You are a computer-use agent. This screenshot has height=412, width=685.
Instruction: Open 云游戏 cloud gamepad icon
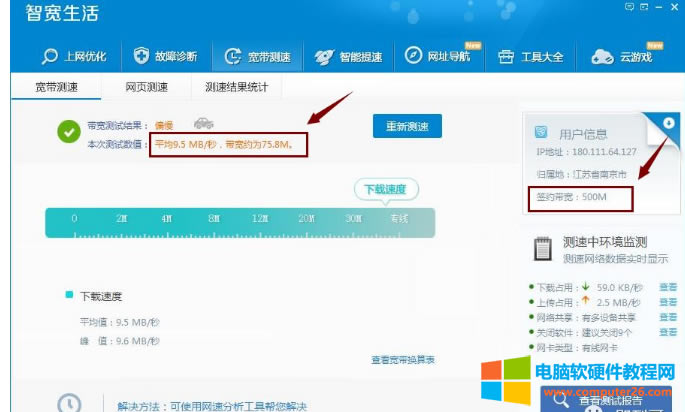[602, 57]
